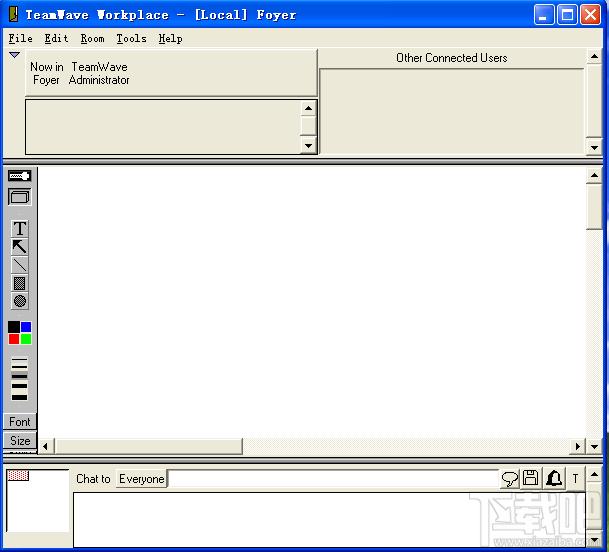Pick the black color swatch
Viewport: 609px width, 552px height.
click(14, 327)
